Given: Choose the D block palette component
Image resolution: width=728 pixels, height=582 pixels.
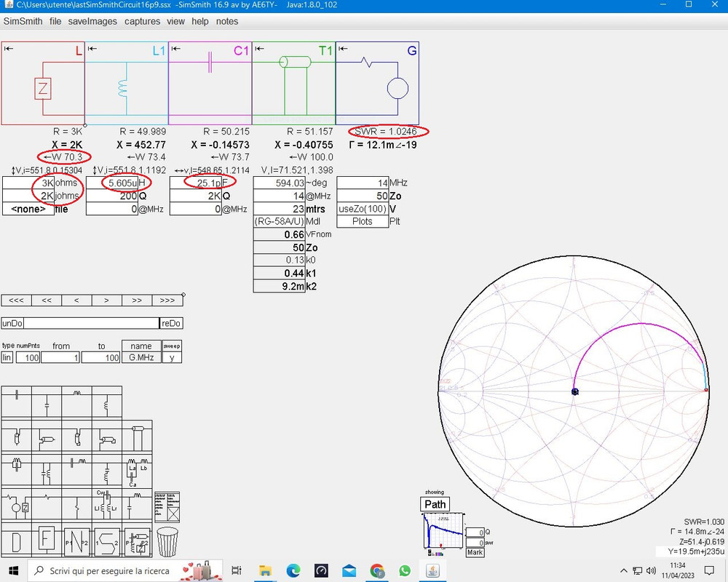Looking at the screenshot, I should tap(17, 541).
